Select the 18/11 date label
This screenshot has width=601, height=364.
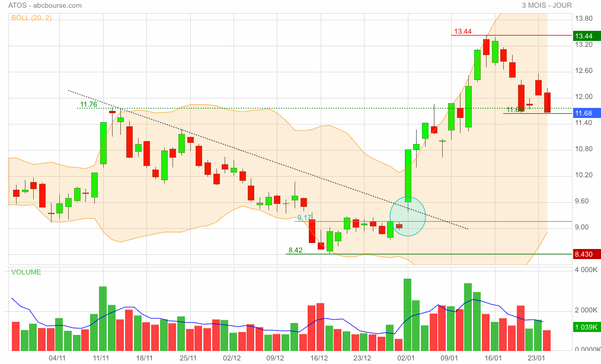click(x=145, y=358)
